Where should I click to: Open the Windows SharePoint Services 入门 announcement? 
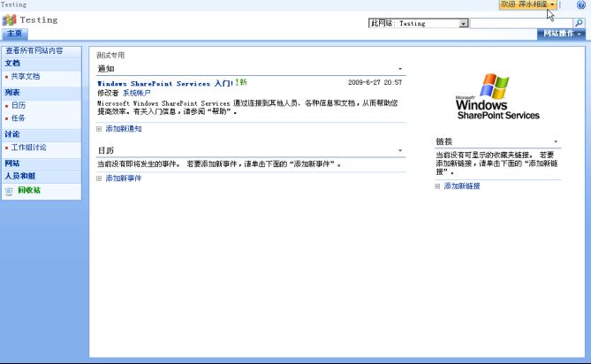click(x=165, y=83)
